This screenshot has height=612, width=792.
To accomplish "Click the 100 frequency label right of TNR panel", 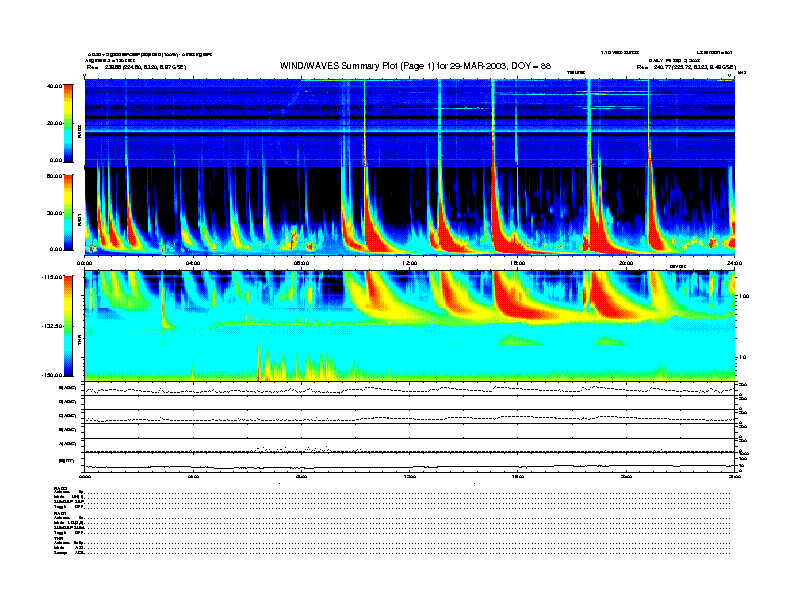I will pos(744,296).
